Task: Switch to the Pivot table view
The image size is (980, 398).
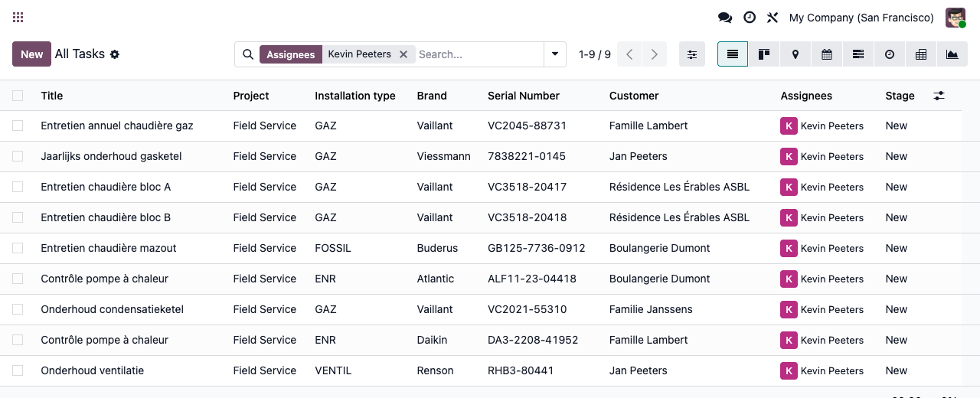Action: tap(921, 54)
